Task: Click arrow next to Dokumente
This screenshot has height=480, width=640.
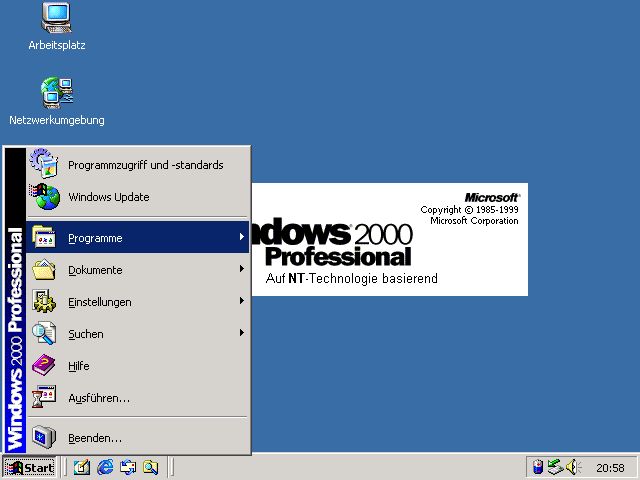Action: pyautogui.click(x=241, y=270)
